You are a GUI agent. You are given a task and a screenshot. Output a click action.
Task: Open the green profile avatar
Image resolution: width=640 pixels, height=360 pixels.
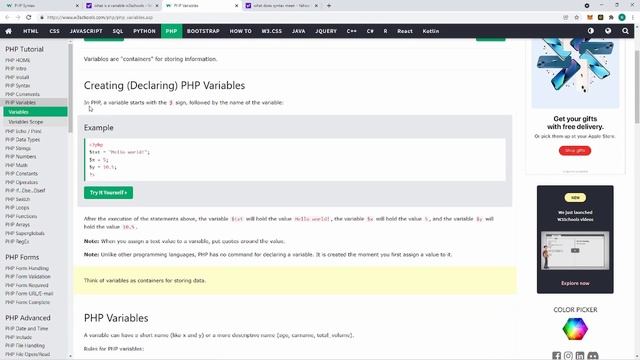[x=622, y=17]
